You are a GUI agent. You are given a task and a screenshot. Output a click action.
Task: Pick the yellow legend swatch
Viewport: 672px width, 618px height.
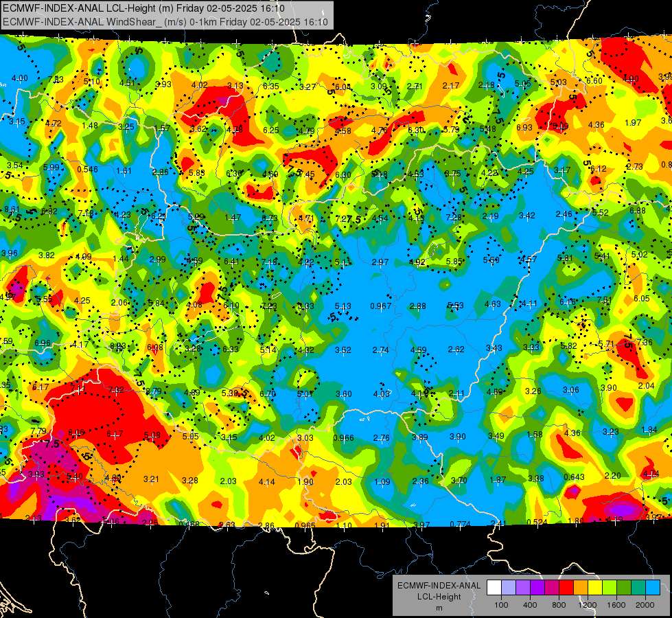[x=595, y=588]
